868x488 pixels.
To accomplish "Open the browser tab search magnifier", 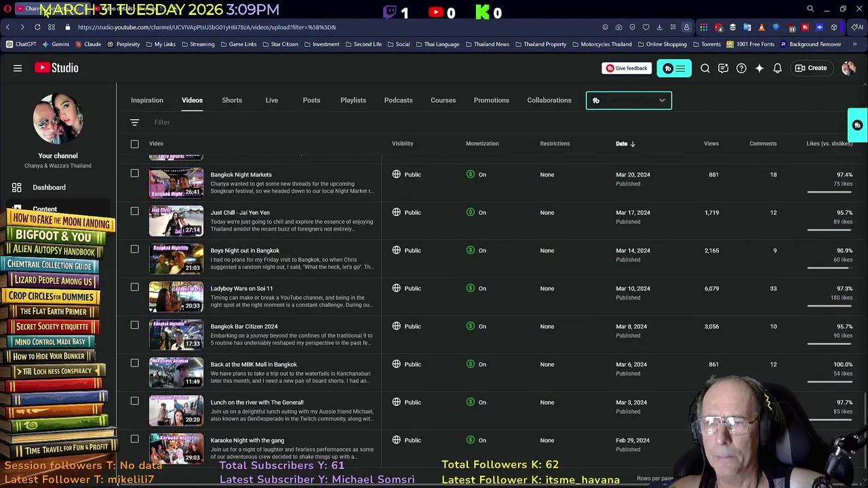I will 810,9.
